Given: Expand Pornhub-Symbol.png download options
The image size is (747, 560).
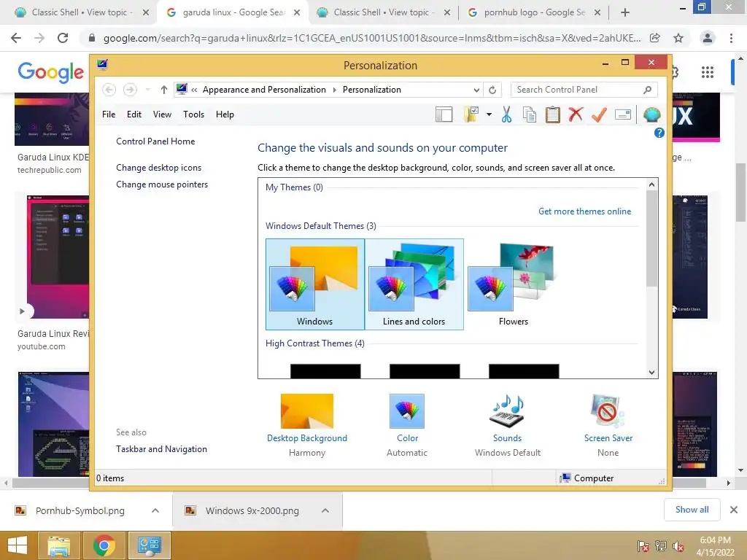Looking at the screenshot, I should (x=155, y=510).
